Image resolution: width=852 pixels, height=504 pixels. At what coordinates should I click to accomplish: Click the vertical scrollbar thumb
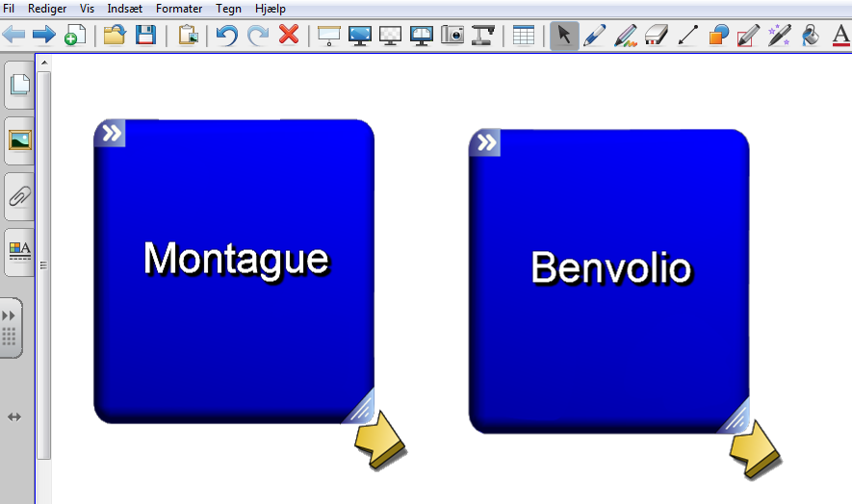[44, 265]
